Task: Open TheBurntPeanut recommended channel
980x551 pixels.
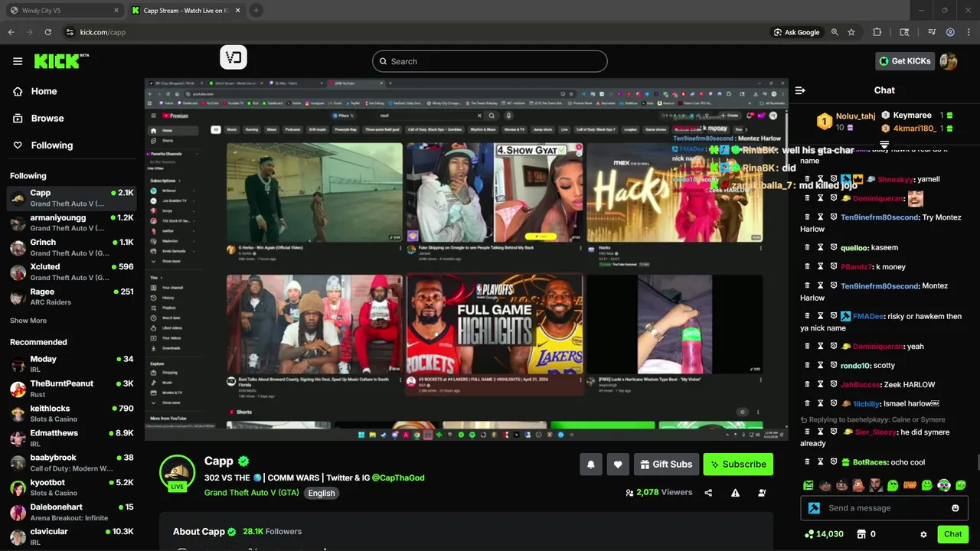Action: coord(72,388)
